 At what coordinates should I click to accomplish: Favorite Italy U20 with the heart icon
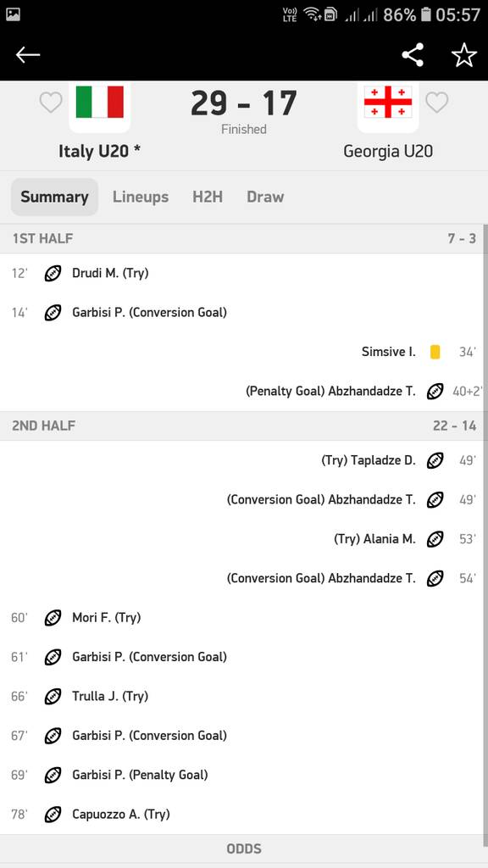51,103
